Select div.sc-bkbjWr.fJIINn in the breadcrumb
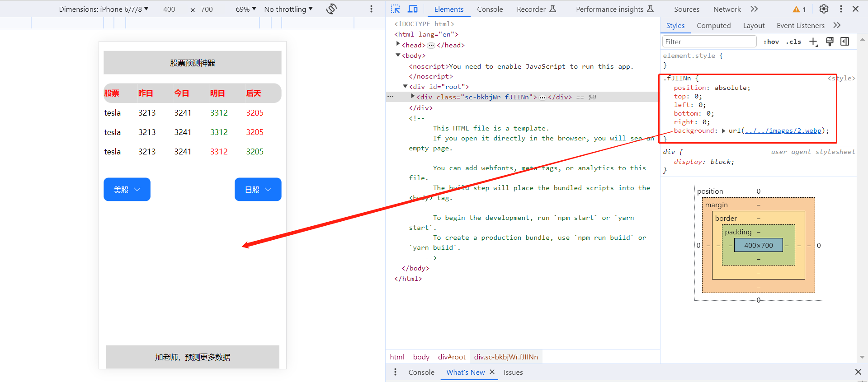This screenshot has width=868, height=382. [x=506, y=357]
